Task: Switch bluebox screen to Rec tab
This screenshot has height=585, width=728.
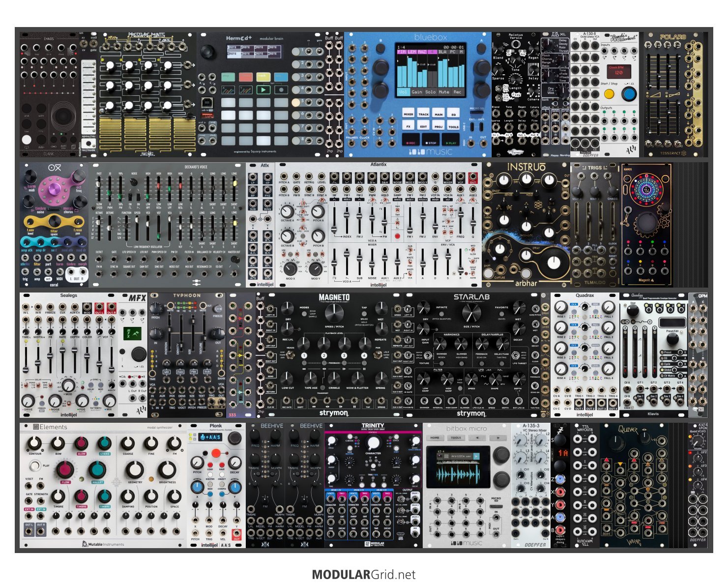Action: coord(458,92)
